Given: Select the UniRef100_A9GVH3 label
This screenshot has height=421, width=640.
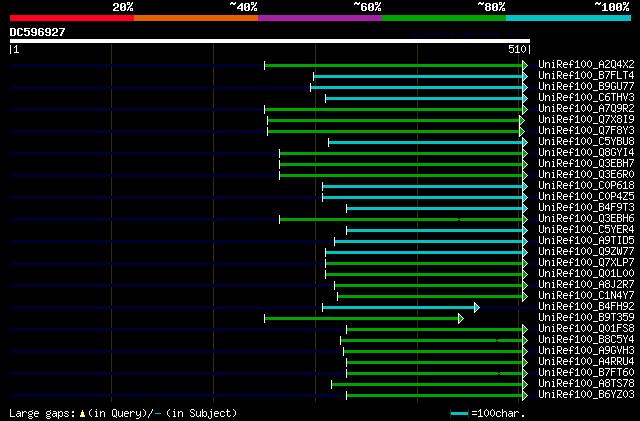Looking at the screenshot, I should (x=586, y=351).
